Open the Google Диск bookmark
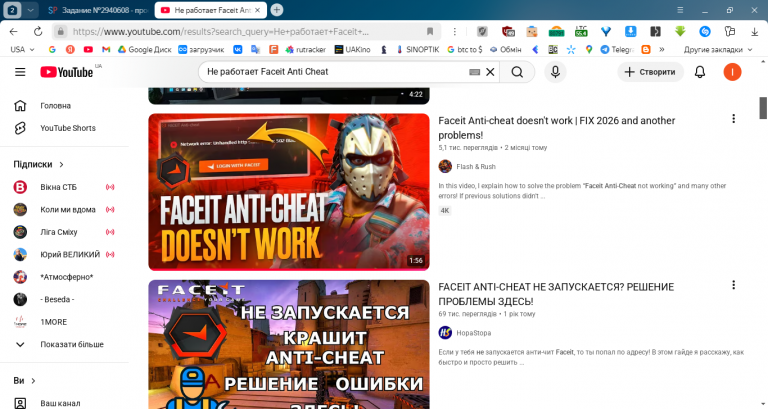The image size is (768, 409). [144, 49]
